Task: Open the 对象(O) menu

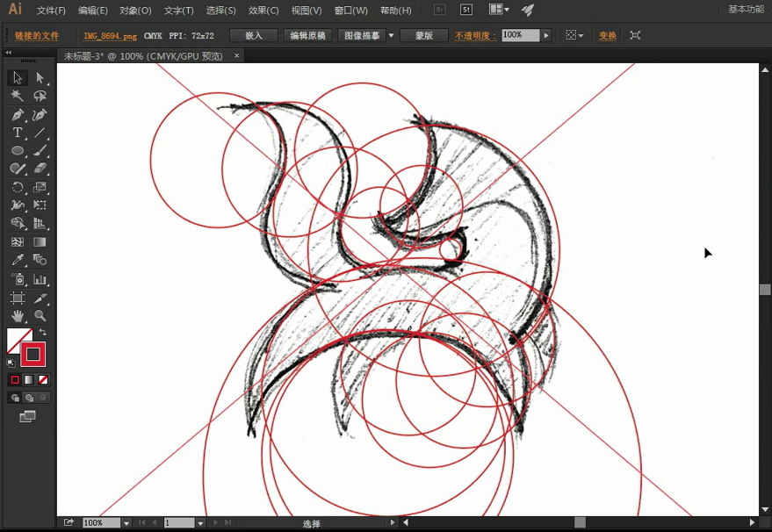Action: coord(135,11)
